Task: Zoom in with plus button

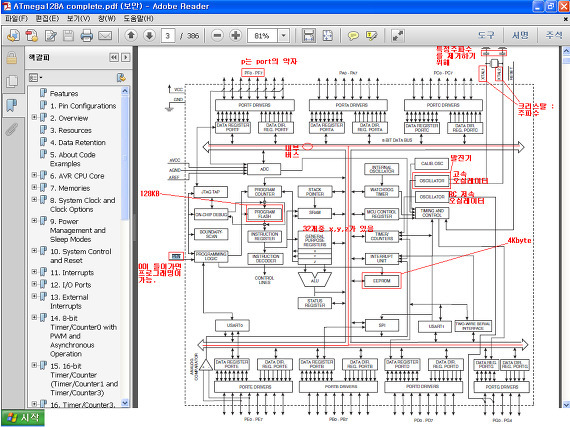Action: point(236,35)
